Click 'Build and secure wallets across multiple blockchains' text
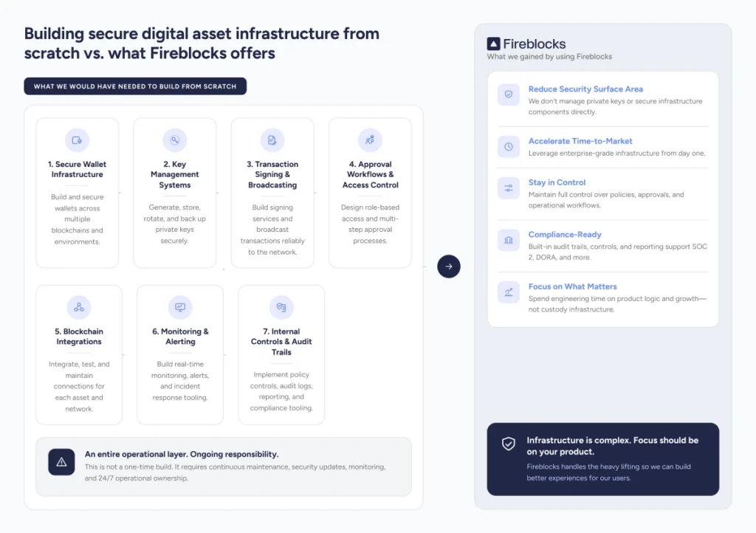 (77, 219)
